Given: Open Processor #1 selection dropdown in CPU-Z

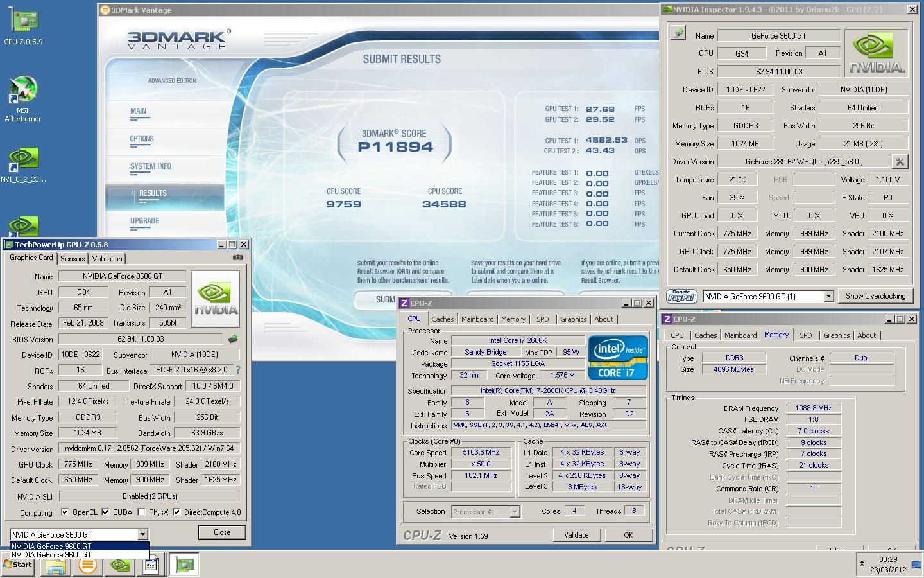Looking at the screenshot, I should [x=515, y=512].
